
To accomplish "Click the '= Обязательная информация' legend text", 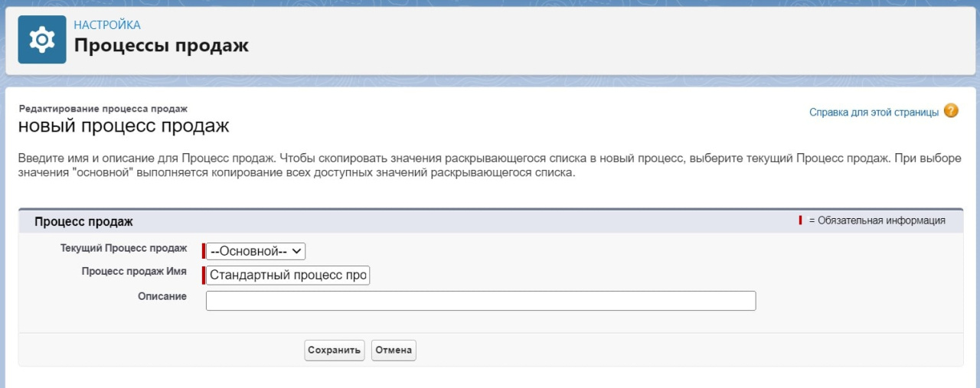I will point(877,220).
